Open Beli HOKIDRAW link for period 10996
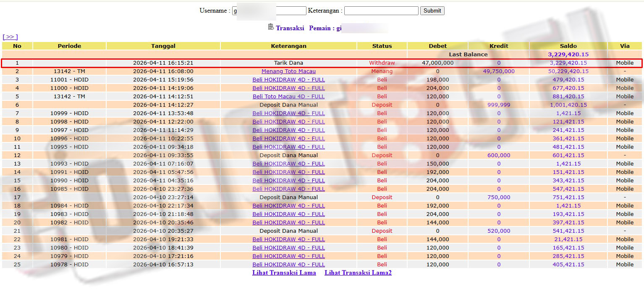Image resolution: width=644 pixels, height=292 pixels. coord(288,139)
